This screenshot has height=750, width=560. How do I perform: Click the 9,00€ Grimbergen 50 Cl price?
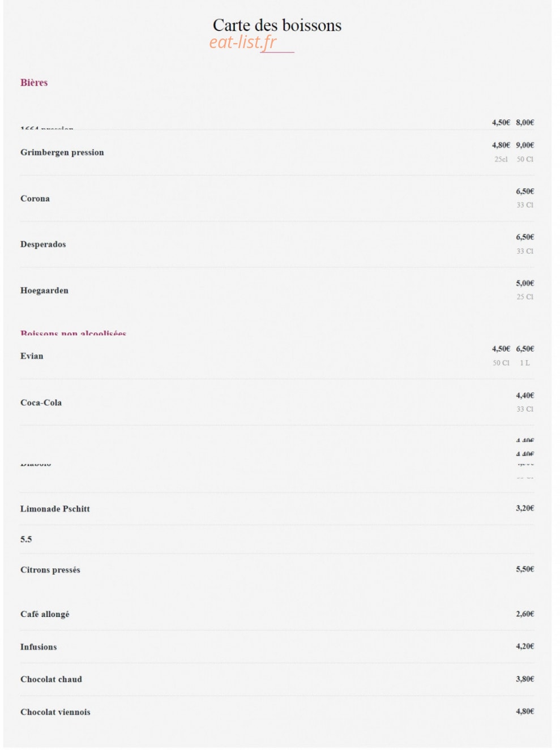pos(525,145)
